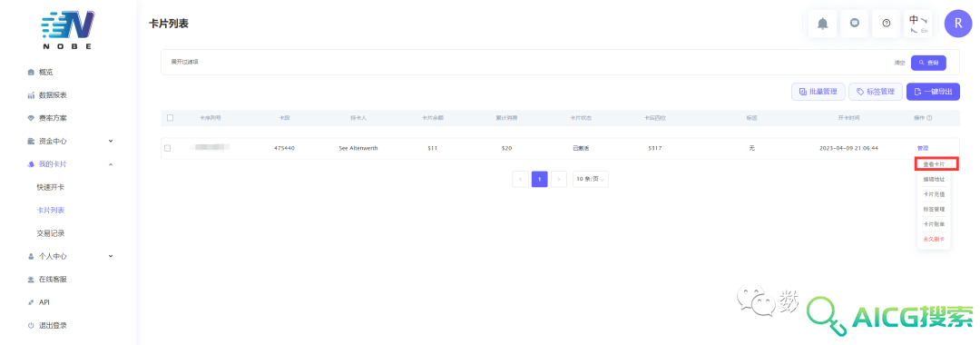
Task: Choose 卡片充值 from the 管理 dropdown
Action: (934, 194)
